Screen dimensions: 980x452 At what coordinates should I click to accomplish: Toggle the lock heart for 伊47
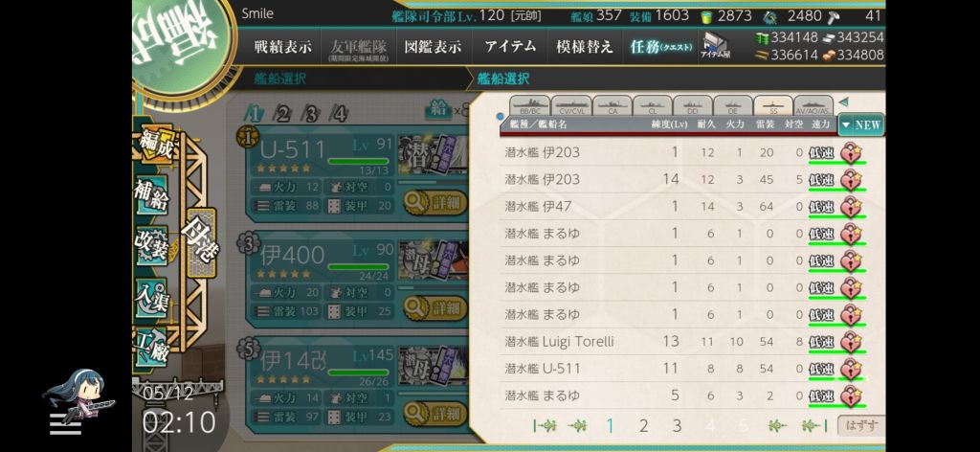tap(851, 206)
